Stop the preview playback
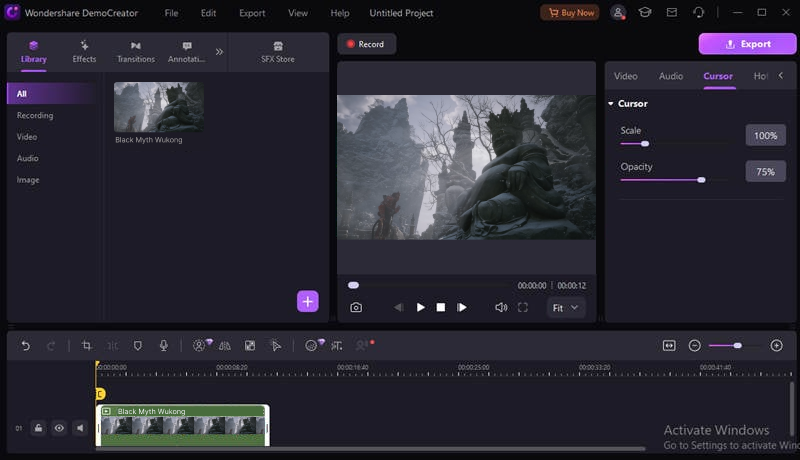This screenshot has height=460, width=800. click(x=441, y=308)
